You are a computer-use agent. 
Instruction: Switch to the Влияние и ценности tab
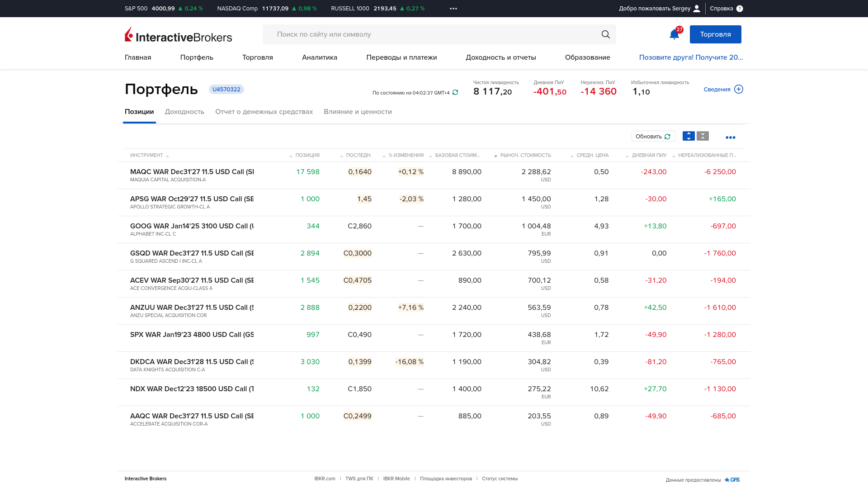(358, 112)
